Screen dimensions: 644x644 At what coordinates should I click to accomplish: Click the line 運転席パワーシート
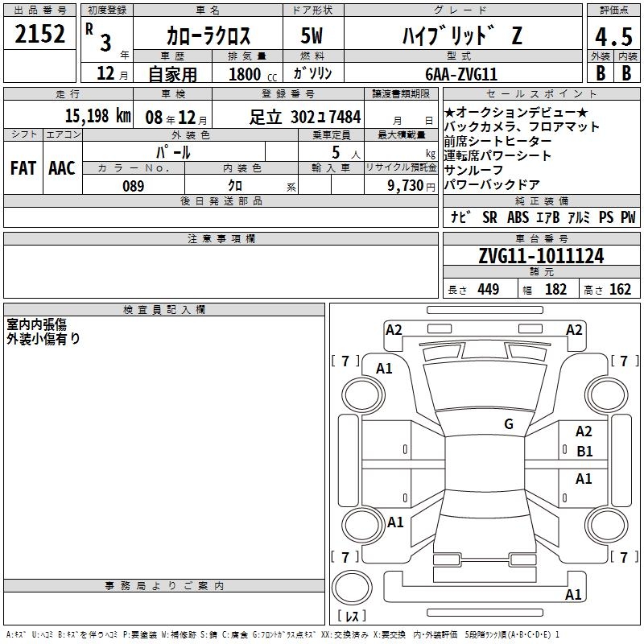(x=497, y=155)
